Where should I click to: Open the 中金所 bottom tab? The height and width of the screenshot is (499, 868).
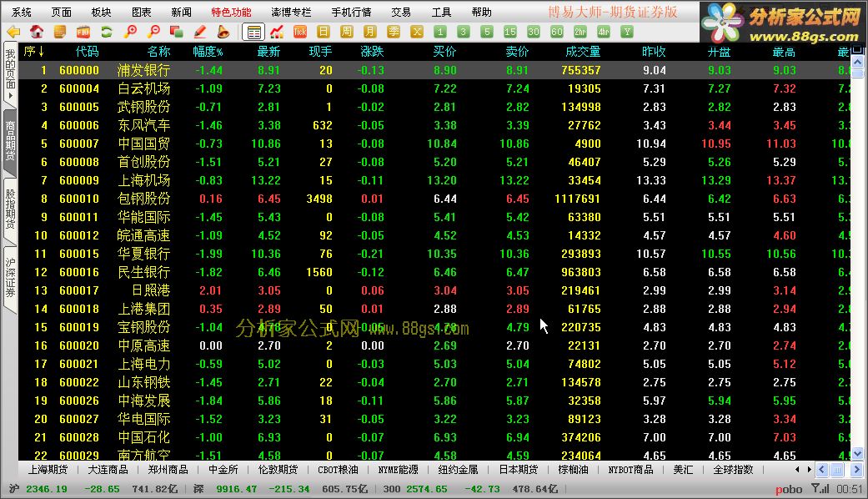click(223, 470)
